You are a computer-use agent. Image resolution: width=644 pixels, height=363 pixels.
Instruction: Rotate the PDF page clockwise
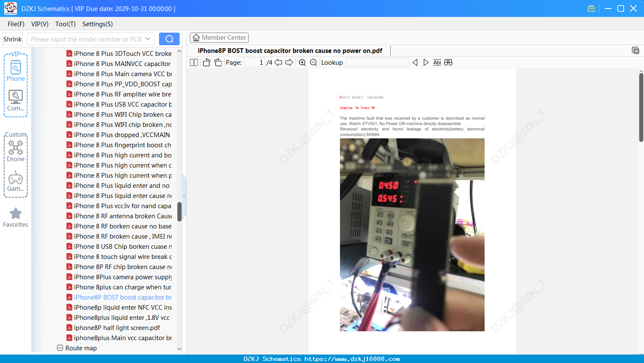[x=218, y=63]
